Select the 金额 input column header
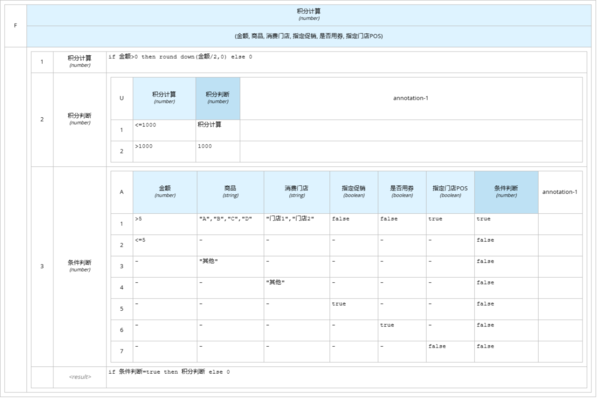The image size is (600, 401). (x=164, y=192)
